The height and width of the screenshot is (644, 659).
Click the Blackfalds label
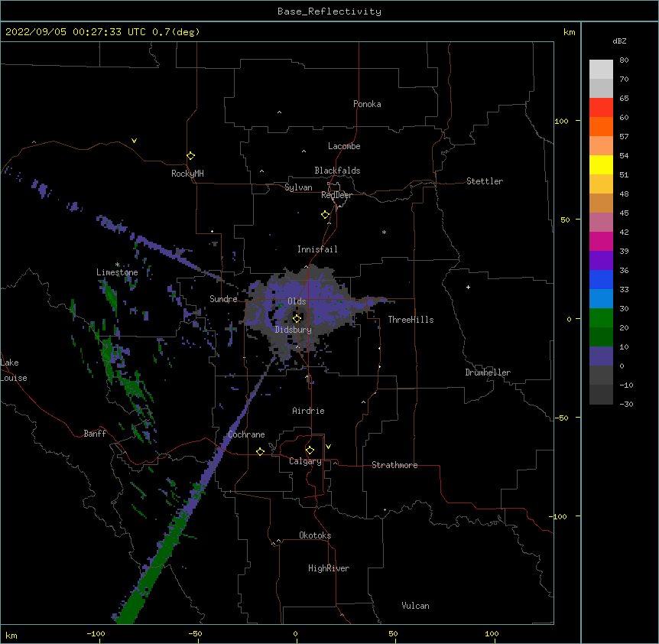[x=337, y=171]
